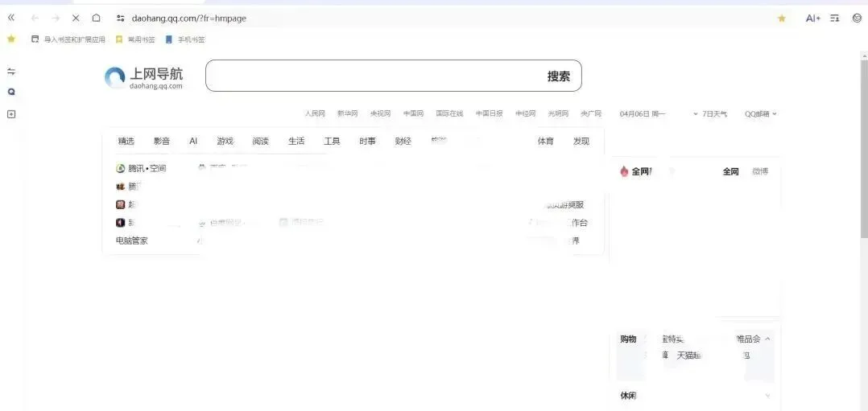
Task: Select the 生活 category tab
Action: pyautogui.click(x=296, y=141)
